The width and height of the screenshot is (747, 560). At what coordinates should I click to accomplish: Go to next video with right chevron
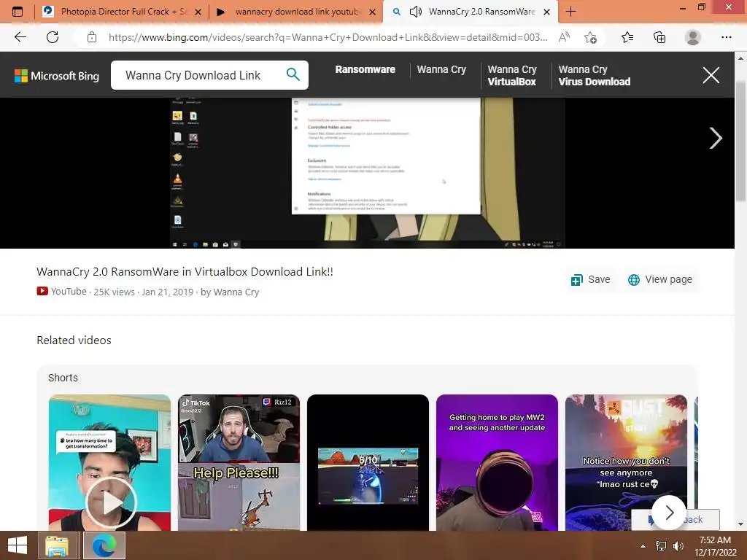[715, 138]
